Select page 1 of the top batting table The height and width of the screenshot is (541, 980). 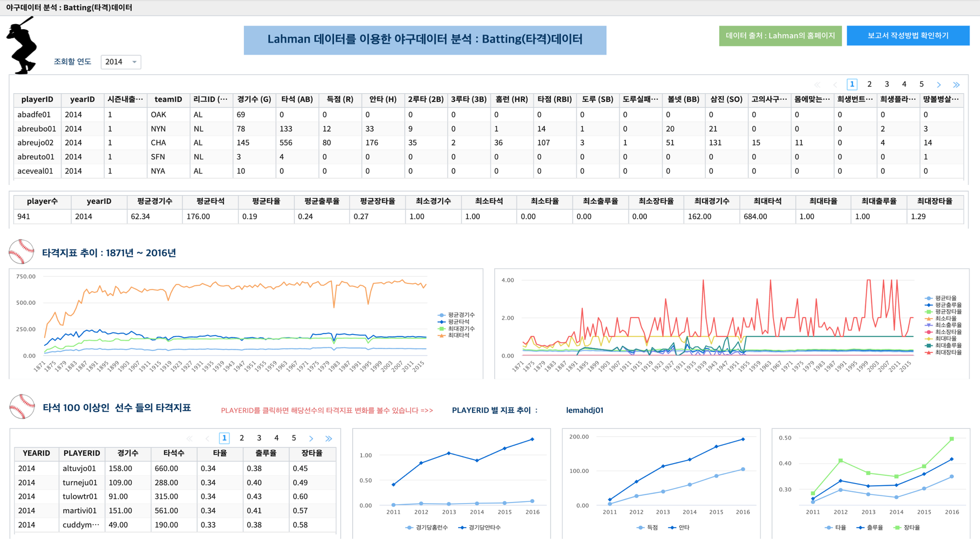(x=852, y=85)
